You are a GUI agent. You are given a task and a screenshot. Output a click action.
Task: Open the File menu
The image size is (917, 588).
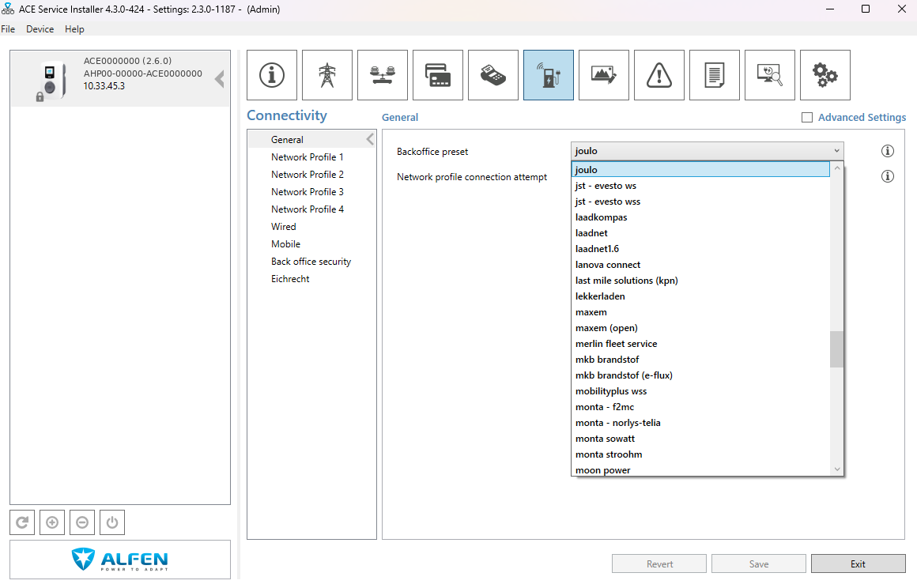tap(8, 29)
